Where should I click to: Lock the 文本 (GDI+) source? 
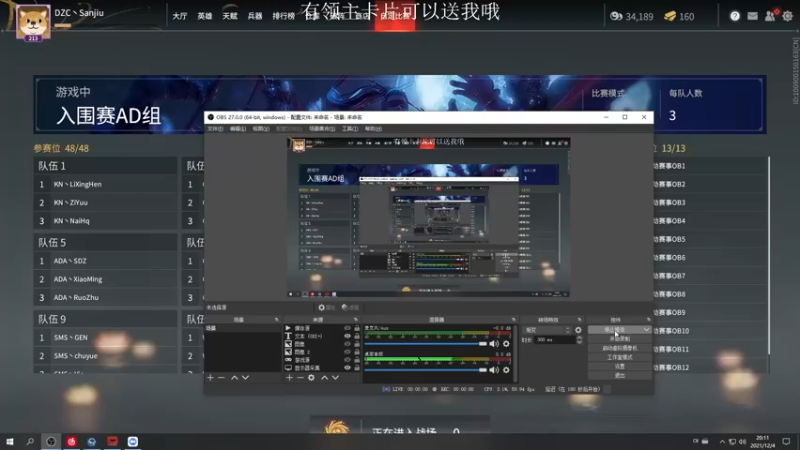(x=357, y=336)
